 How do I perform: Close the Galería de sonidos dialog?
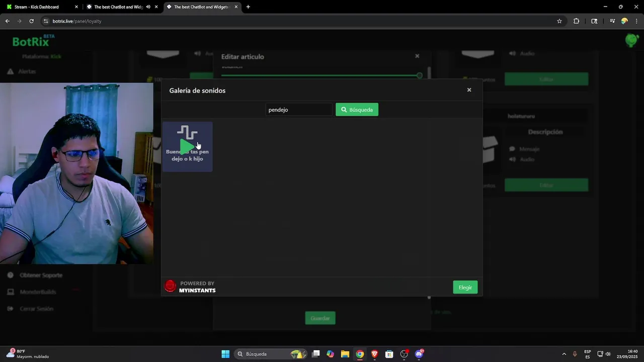pos(469,90)
